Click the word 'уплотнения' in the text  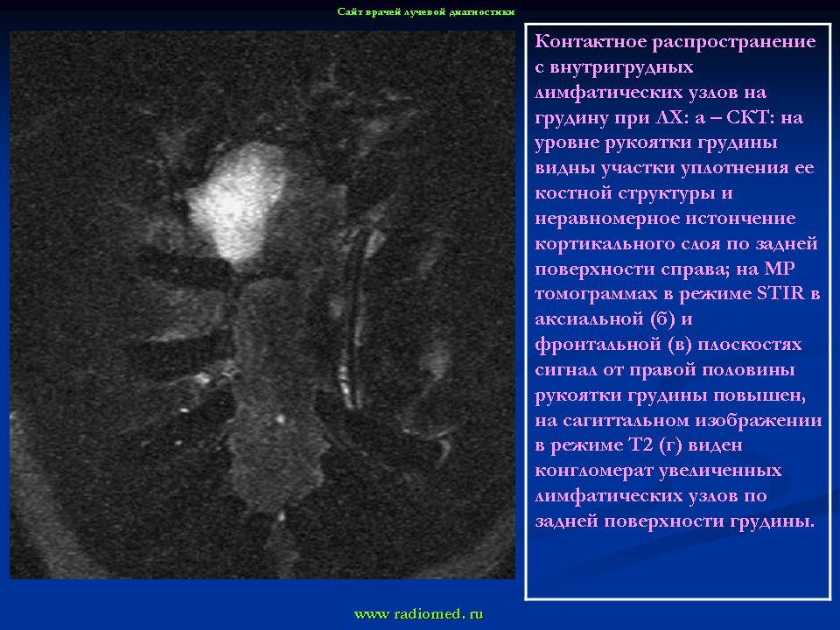coord(733,168)
